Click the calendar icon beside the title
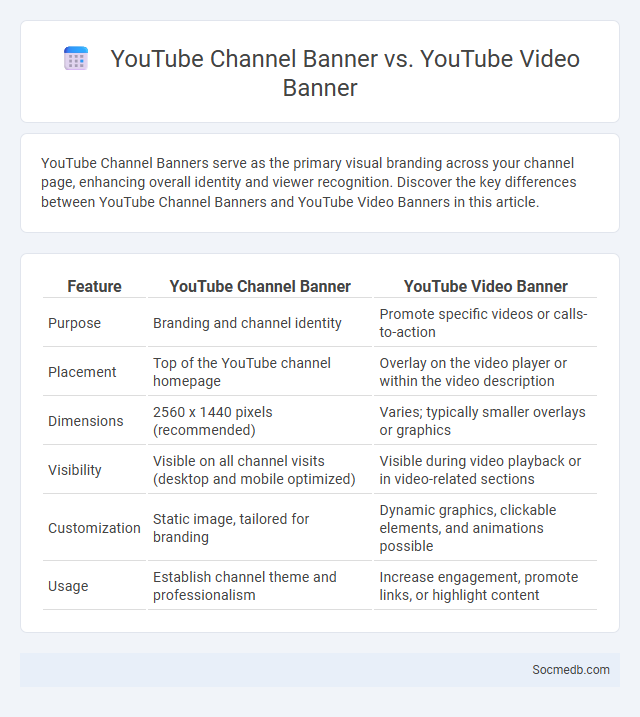This screenshot has width=640, height=717. [x=76, y=59]
